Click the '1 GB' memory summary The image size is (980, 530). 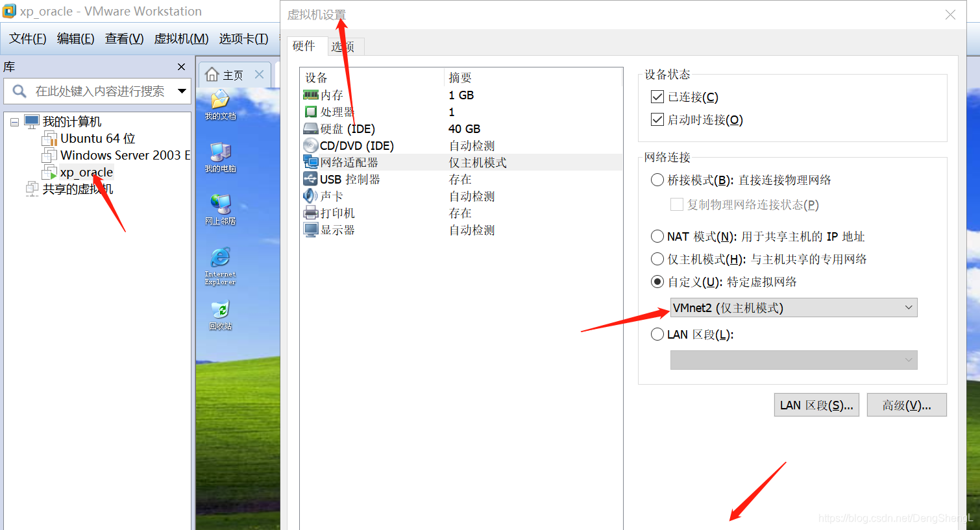click(461, 95)
